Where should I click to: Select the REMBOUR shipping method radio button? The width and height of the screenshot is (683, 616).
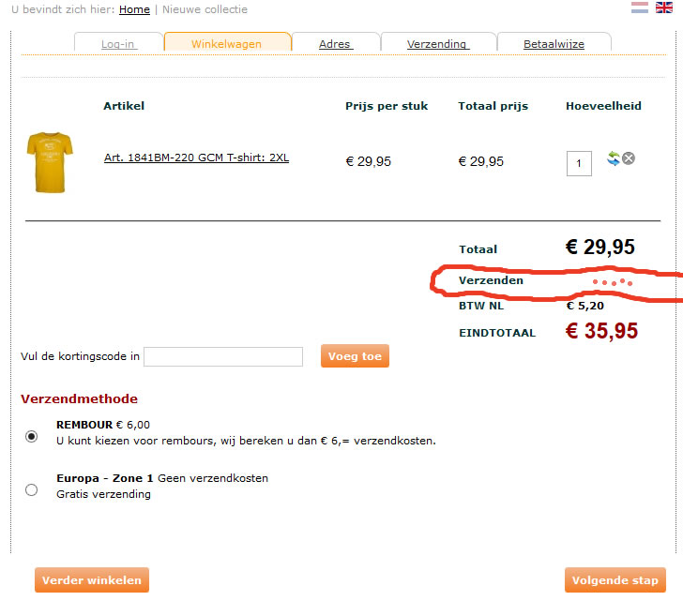(32, 437)
